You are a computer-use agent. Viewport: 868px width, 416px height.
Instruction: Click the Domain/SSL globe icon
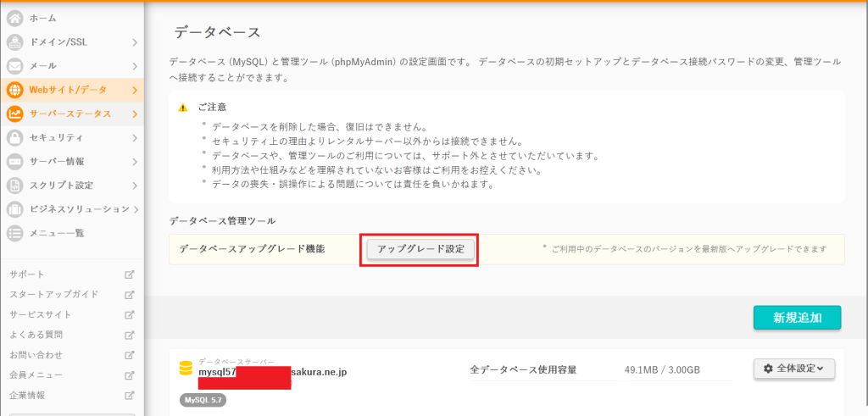[x=14, y=42]
